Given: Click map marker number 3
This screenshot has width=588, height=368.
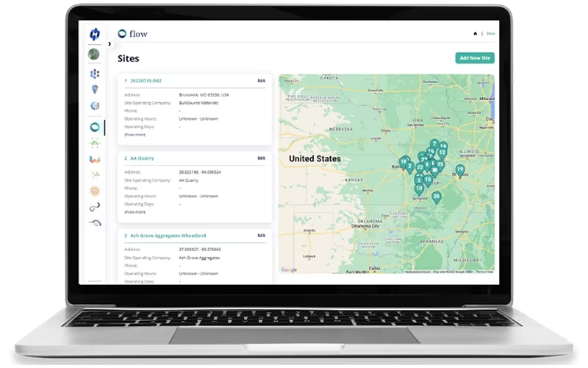Looking at the screenshot, I should tap(418, 180).
